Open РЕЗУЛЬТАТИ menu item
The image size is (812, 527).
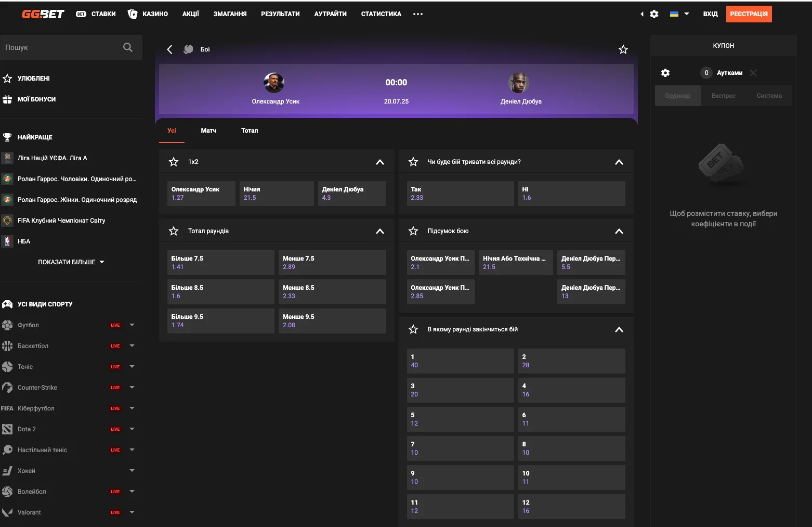280,14
